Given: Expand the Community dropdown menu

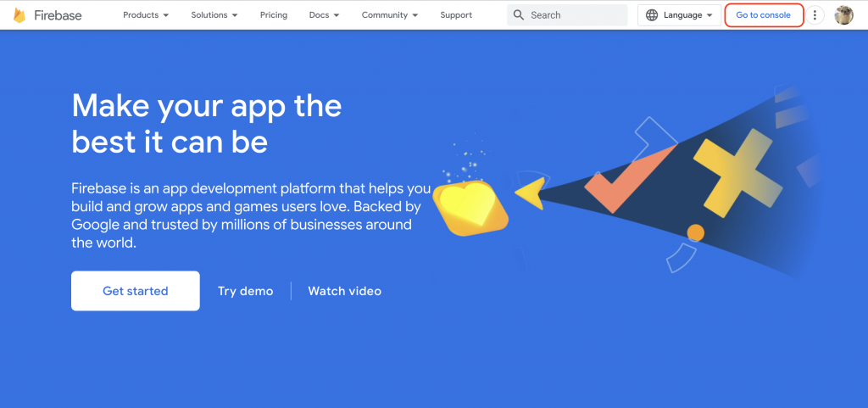Looking at the screenshot, I should [x=390, y=15].
